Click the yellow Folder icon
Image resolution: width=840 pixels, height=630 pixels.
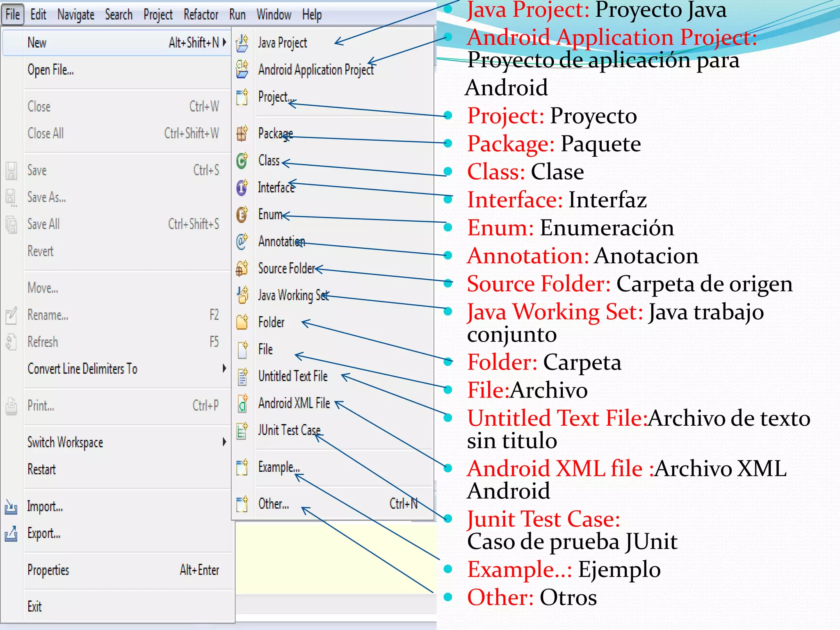pyautogui.click(x=242, y=322)
